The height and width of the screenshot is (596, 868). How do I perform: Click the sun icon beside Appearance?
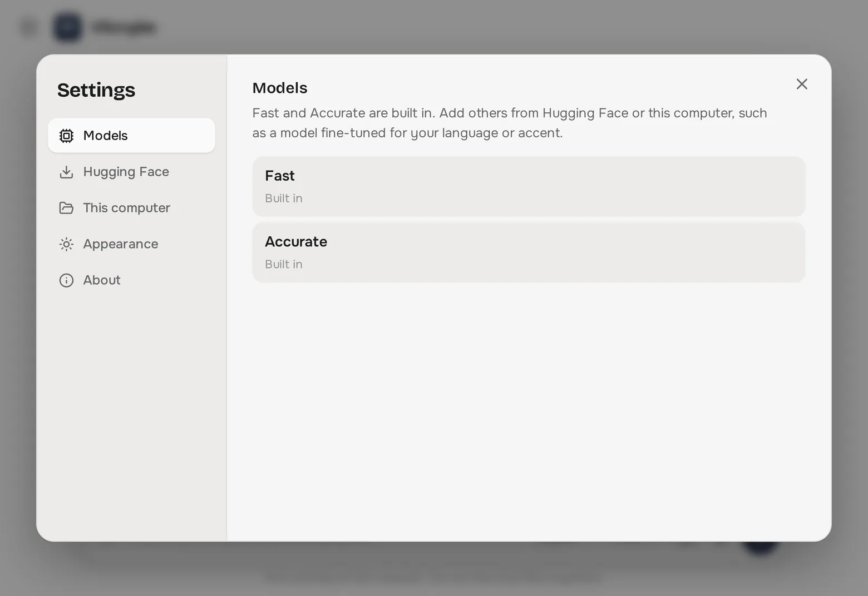point(66,244)
